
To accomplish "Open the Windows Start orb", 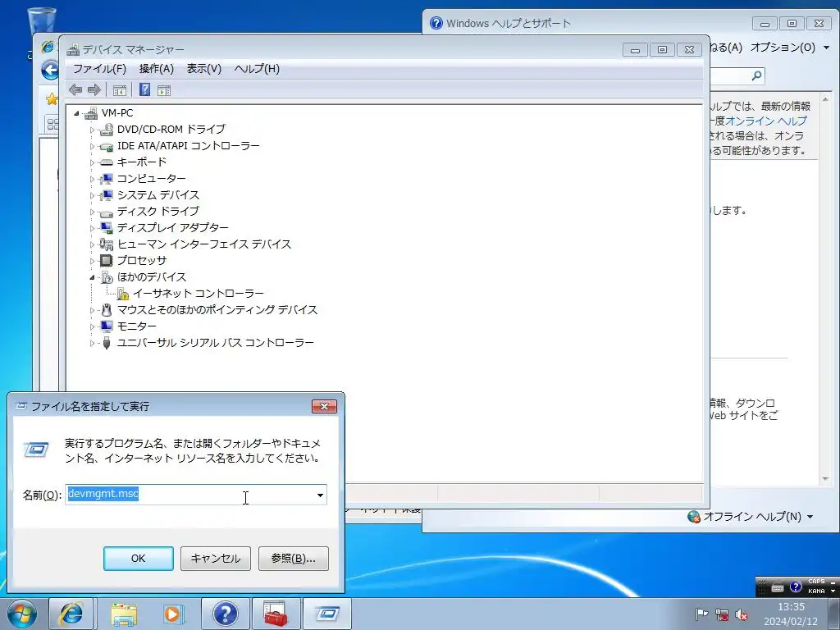I will click(x=22, y=614).
